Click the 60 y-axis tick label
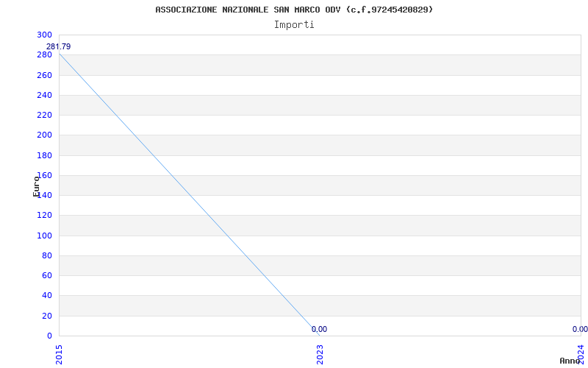This screenshot has width=588, height=368. tap(47, 275)
